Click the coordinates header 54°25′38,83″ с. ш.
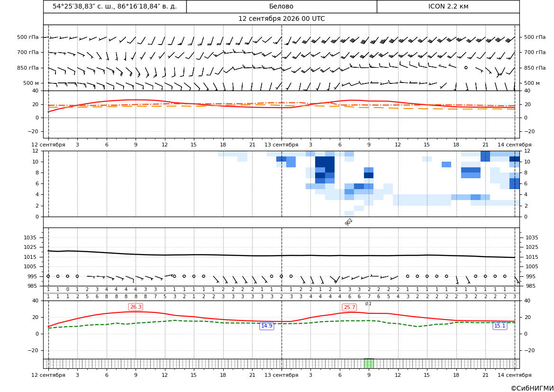The width and height of the screenshot is (554, 392). click(115, 6)
